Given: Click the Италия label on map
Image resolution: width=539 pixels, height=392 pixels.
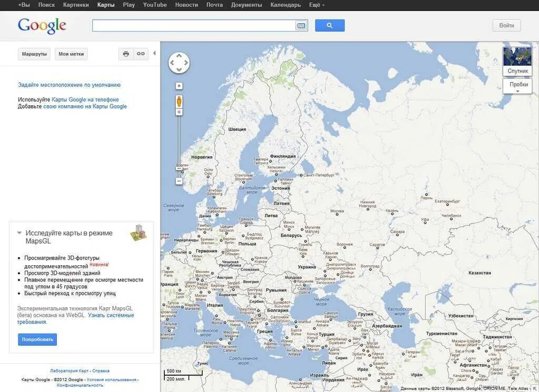Looking at the screenshot, I should [x=215, y=305].
